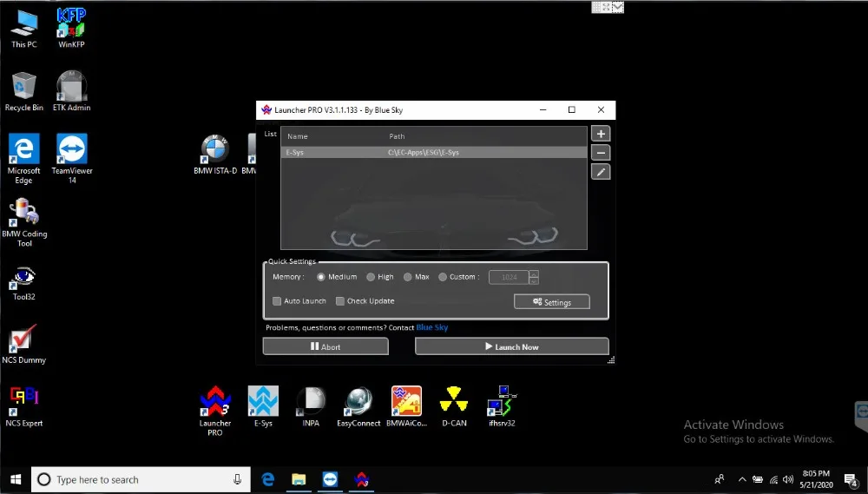Click the Name column header
868x494 pixels.
[x=297, y=136]
